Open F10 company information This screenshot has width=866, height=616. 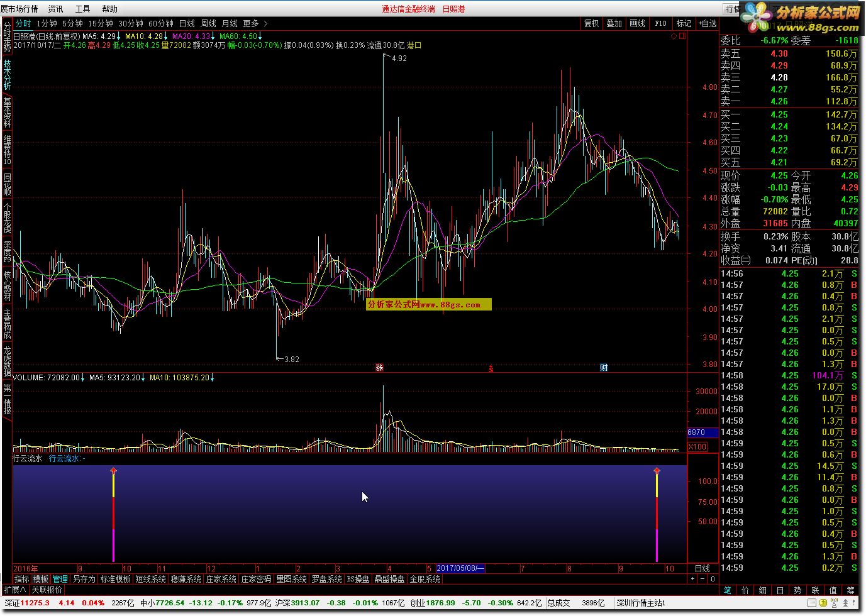(x=660, y=23)
